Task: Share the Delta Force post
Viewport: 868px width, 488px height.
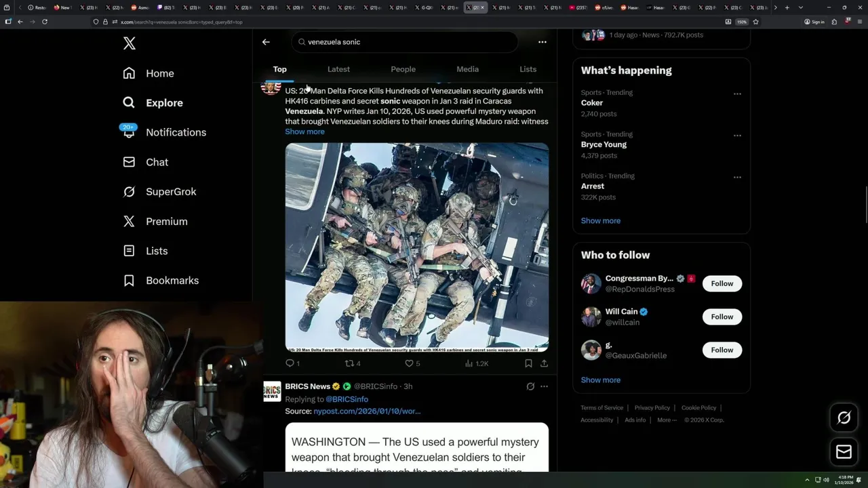Action: tap(544, 363)
